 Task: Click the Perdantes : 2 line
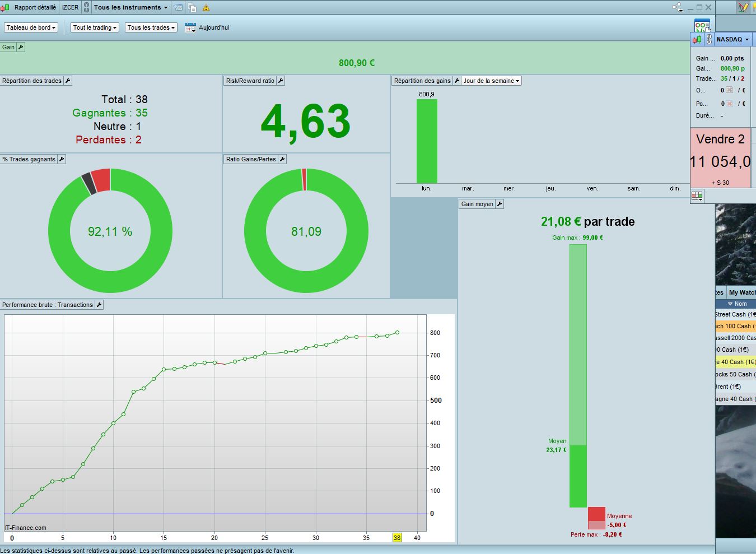[109, 139]
